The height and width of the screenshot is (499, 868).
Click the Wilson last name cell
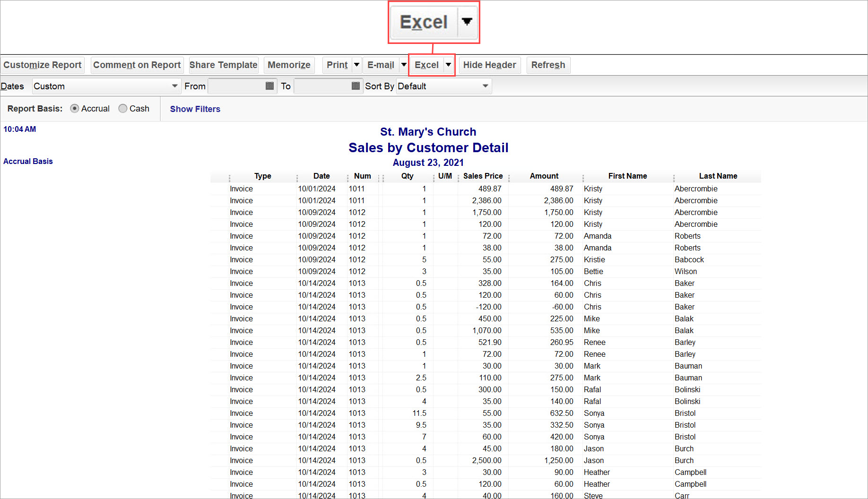point(686,271)
